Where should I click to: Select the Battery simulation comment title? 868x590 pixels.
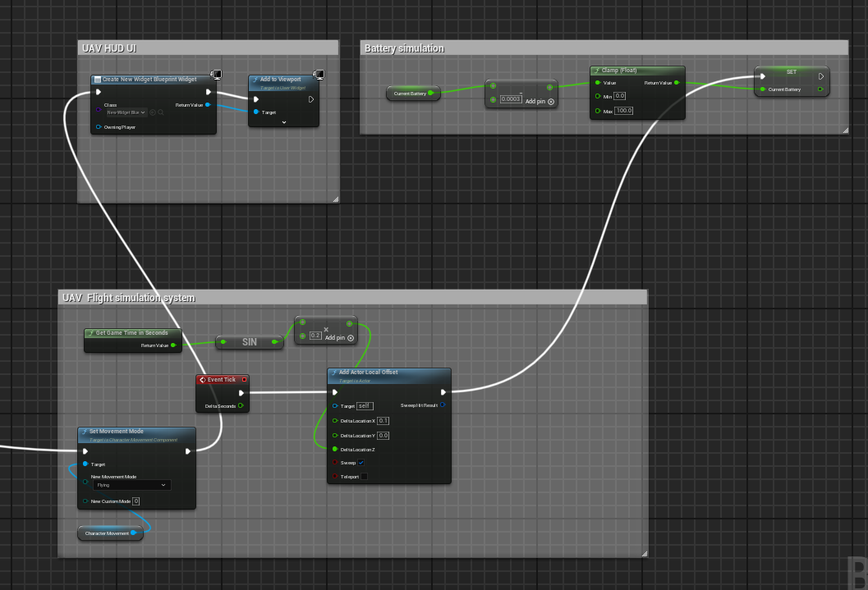click(404, 48)
